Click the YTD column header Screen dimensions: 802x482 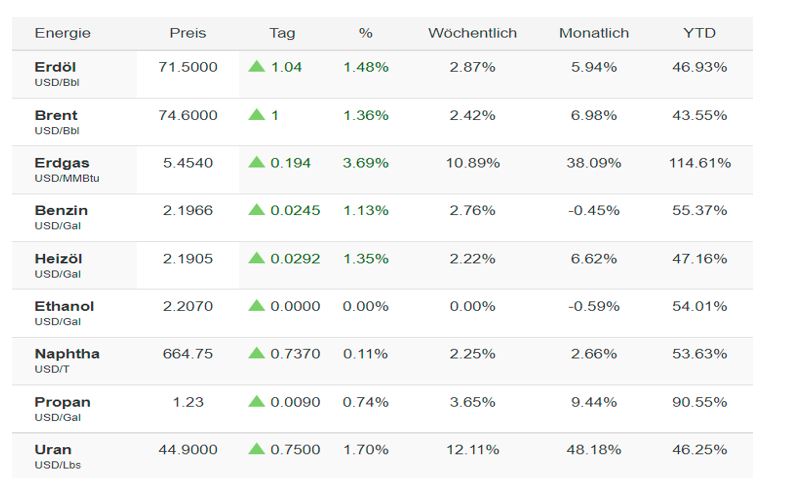pos(699,33)
